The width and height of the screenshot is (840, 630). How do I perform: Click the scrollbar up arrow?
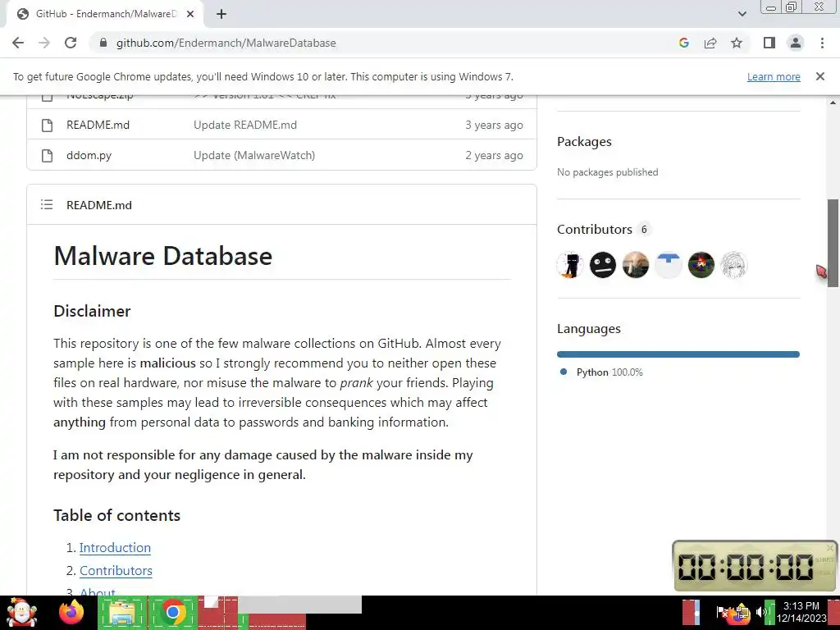pyautogui.click(x=833, y=103)
